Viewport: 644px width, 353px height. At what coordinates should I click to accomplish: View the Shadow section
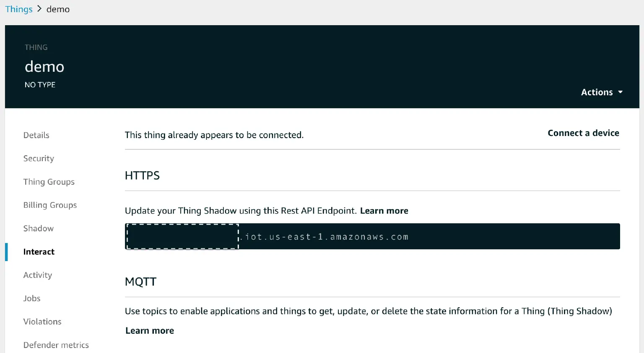tap(38, 228)
